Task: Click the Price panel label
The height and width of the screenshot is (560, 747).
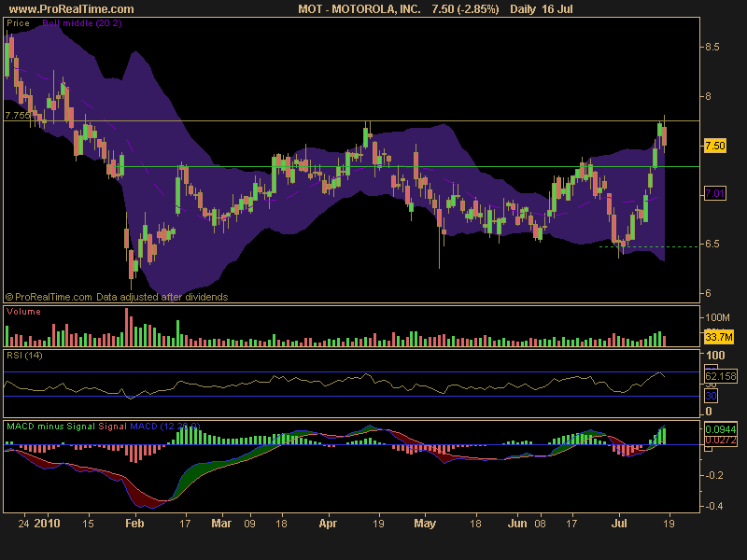Action: pyautogui.click(x=18, y=22)
